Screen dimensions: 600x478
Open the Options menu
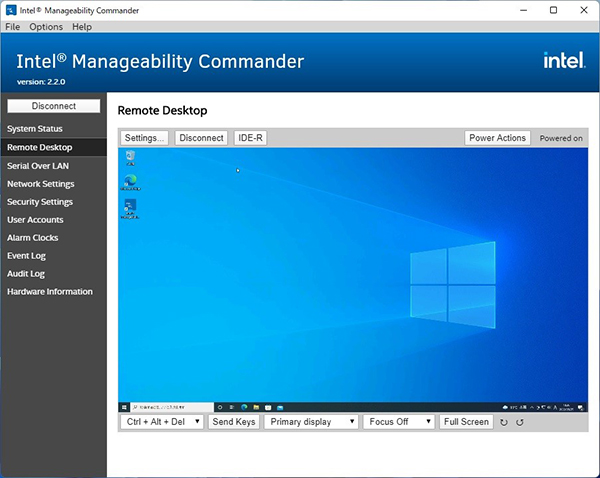tap(45, 27)
